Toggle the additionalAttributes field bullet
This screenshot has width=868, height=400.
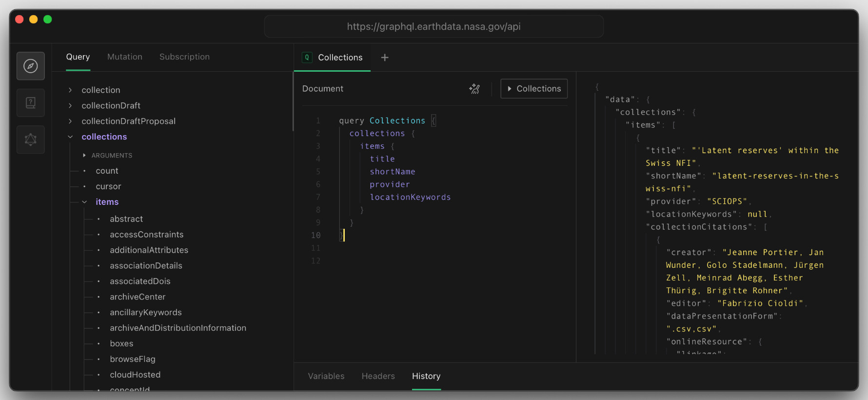99,251
